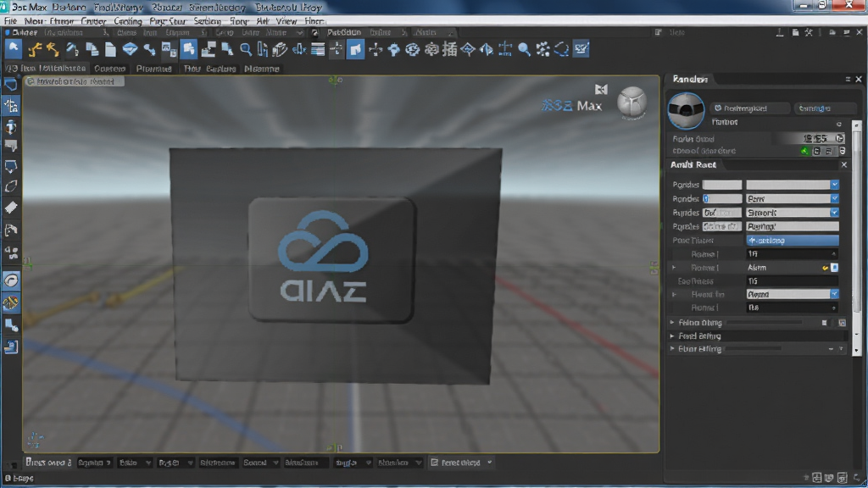Click the right button at the render panel top

tap(824, 108)
